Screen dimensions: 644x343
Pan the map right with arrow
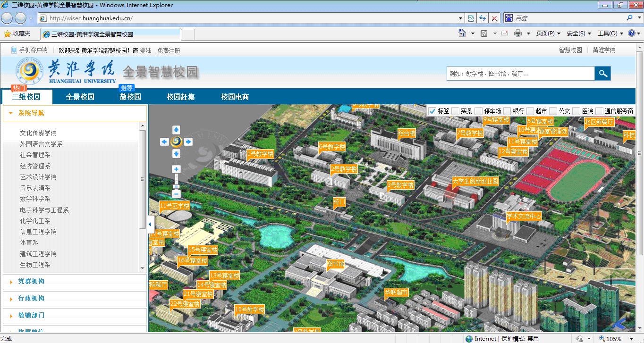point(188,142)
